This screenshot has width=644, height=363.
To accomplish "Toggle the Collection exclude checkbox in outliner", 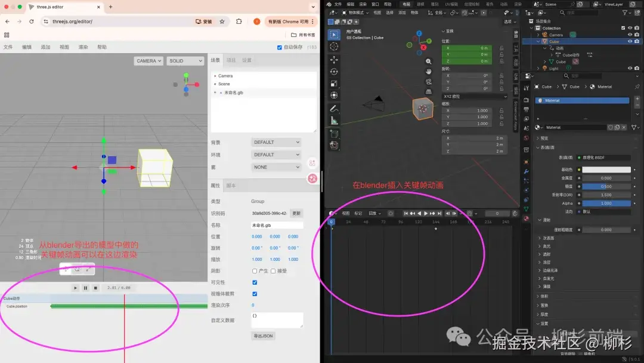I will (623, 29).
